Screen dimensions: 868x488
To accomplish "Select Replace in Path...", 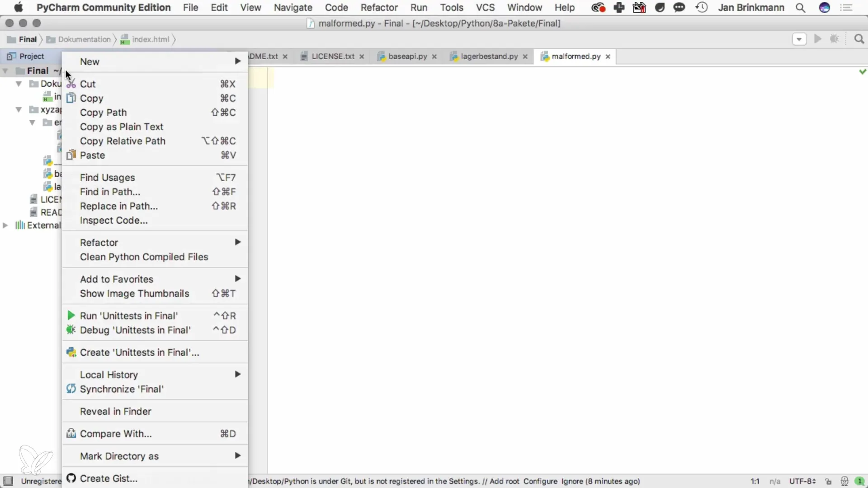I will point(155,206).
